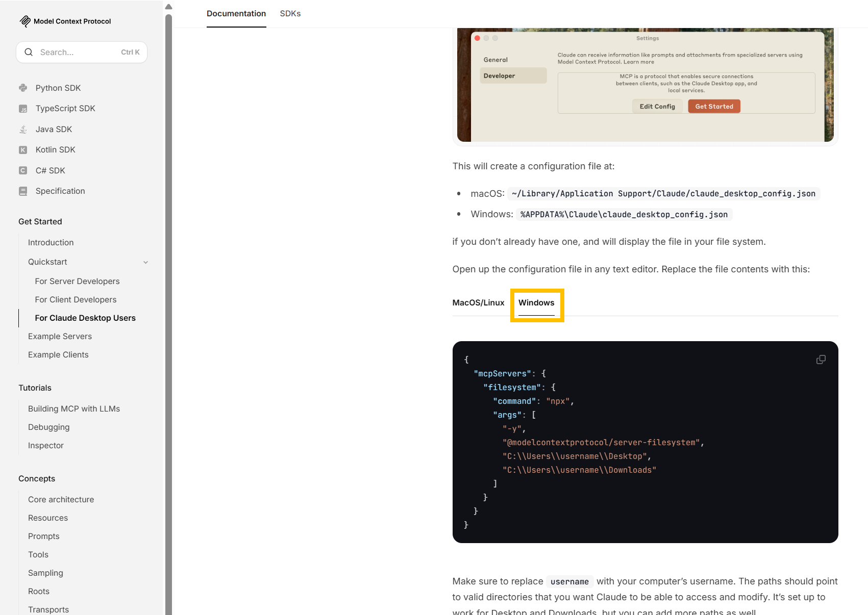Switch to the SDKs tab
The width and height of the screenshot is (868, 615).
click(290, 14)
